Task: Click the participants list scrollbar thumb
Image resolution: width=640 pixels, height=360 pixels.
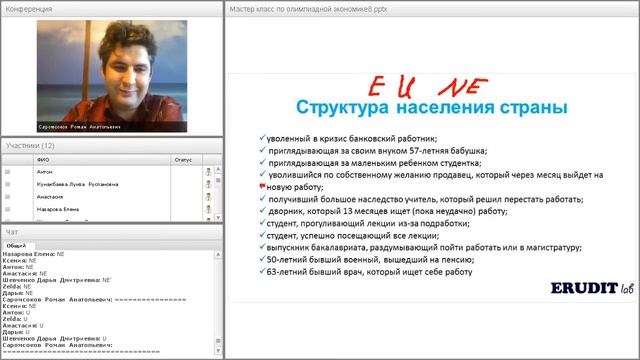Action: point(218,180)
